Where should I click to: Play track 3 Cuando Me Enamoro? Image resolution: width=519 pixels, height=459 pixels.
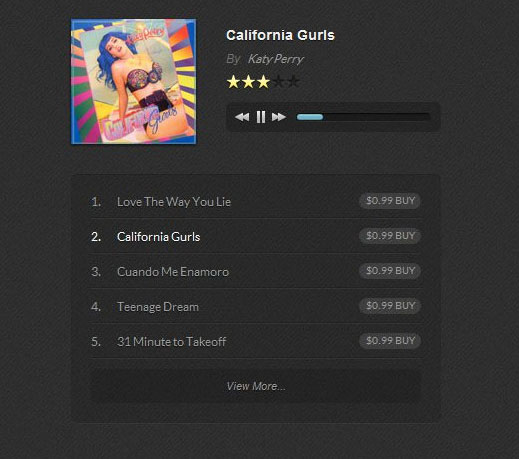pos(173,272)
